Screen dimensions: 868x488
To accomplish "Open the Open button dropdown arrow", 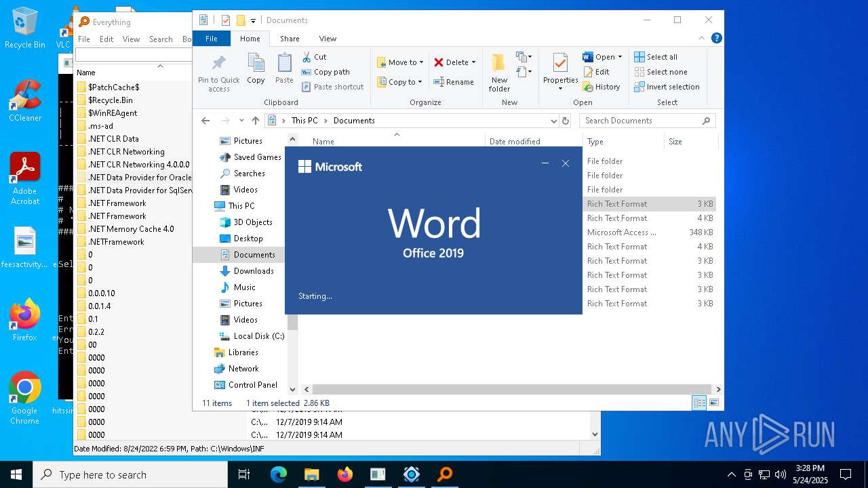I will pos(620,57).
